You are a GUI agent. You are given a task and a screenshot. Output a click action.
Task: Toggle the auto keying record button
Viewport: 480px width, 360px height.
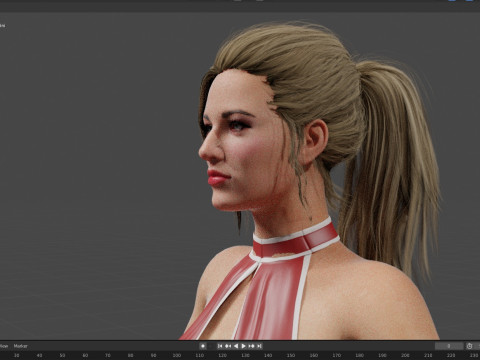[x=203, y=346]
